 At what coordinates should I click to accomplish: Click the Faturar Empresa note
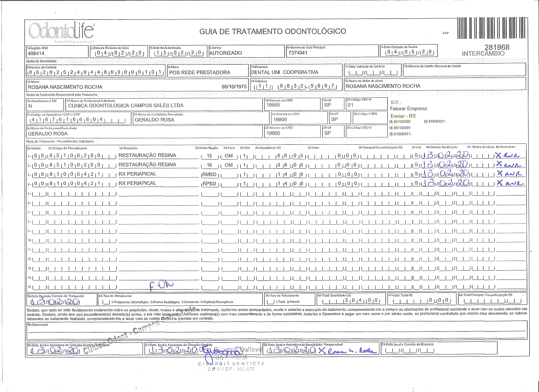pos(409,109)
